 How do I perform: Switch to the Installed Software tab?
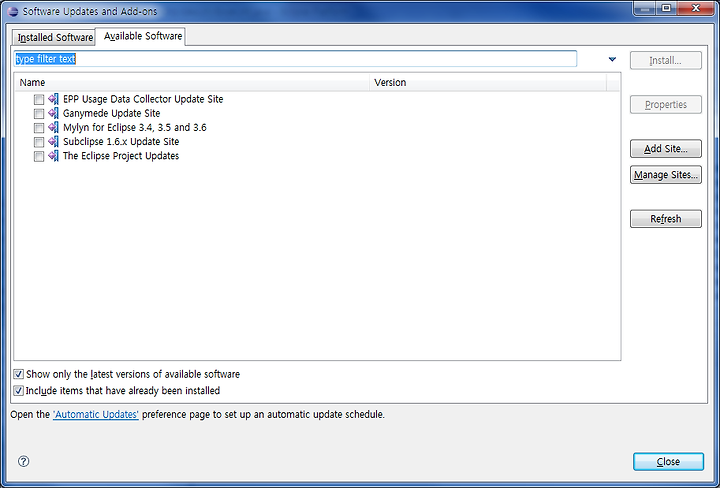pyautogui.click(x=55, y=37)
